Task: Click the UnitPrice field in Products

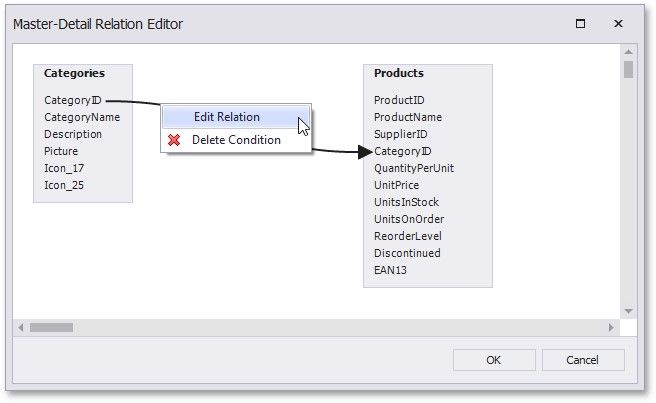Action: [x=397, y=185]
